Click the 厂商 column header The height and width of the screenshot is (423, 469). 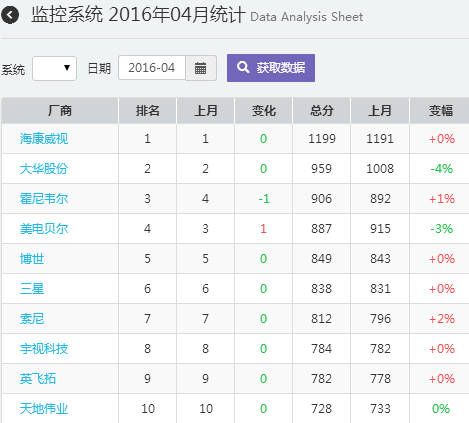coord(60,111)
